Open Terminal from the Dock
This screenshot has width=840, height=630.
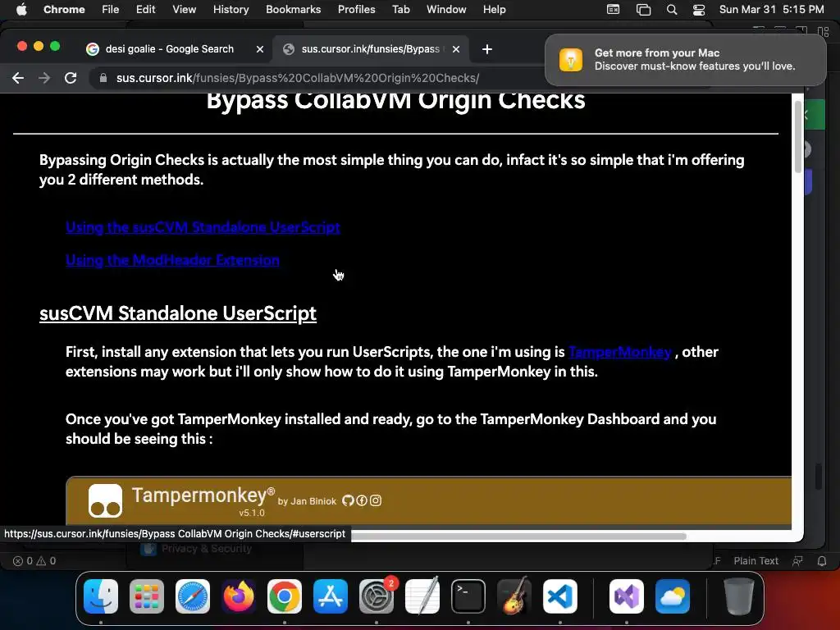pyautogui.click(x=468, y=596)
